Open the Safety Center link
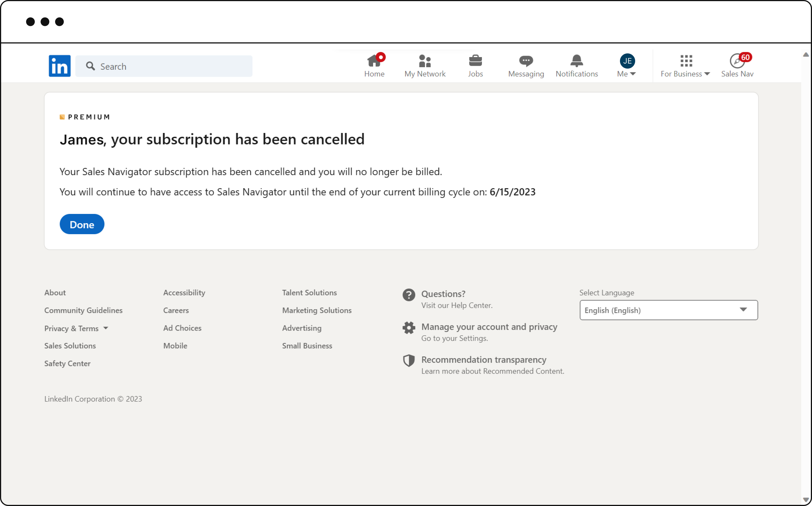Screen dimensions: 812x506 (x=67, y=363)
